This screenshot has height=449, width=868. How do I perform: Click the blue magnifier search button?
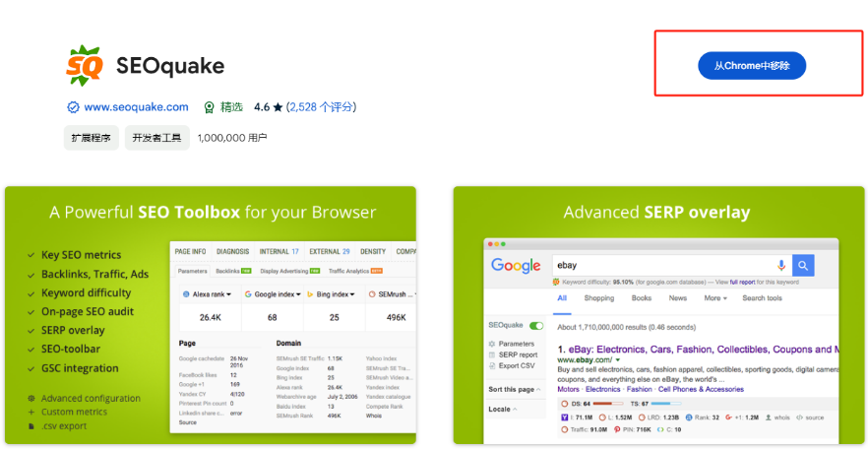click(803, 266)
